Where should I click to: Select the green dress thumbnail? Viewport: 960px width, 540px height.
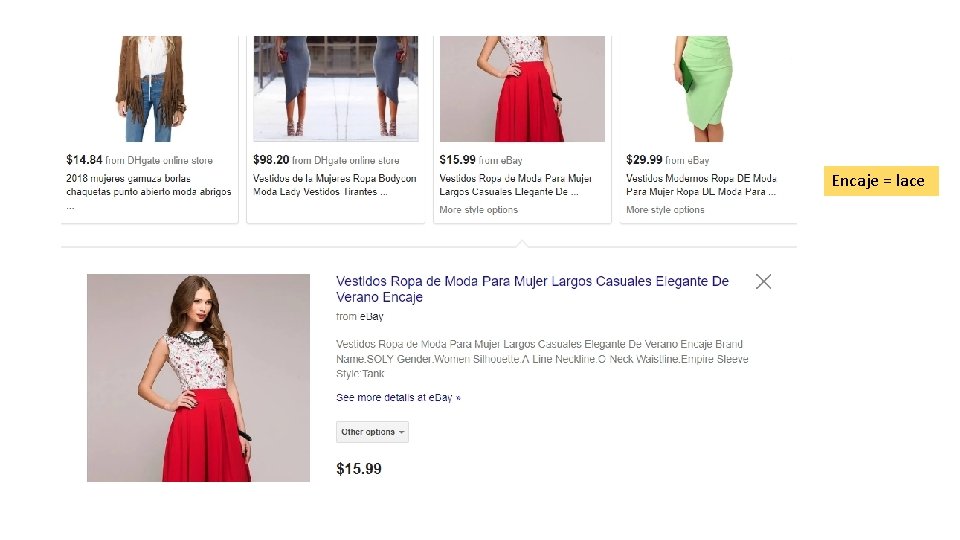click(x=704, y=89)
